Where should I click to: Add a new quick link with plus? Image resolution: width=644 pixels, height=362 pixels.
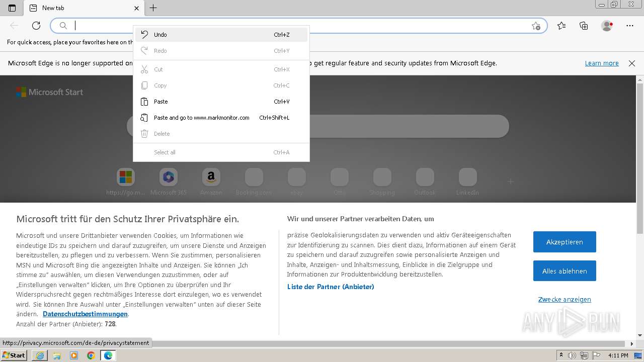click(511, 182)
